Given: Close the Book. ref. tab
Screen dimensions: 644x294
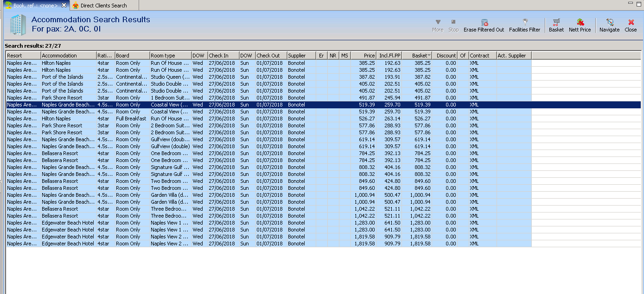Looking at the screenshot, I should [x=64, y=5].
